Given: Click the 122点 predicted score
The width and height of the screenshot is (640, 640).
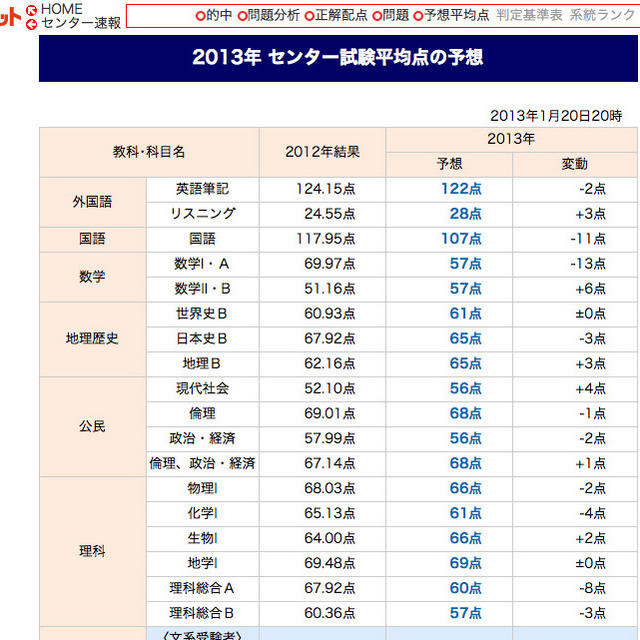Looking at the screenshot, I should pos(461,189).
